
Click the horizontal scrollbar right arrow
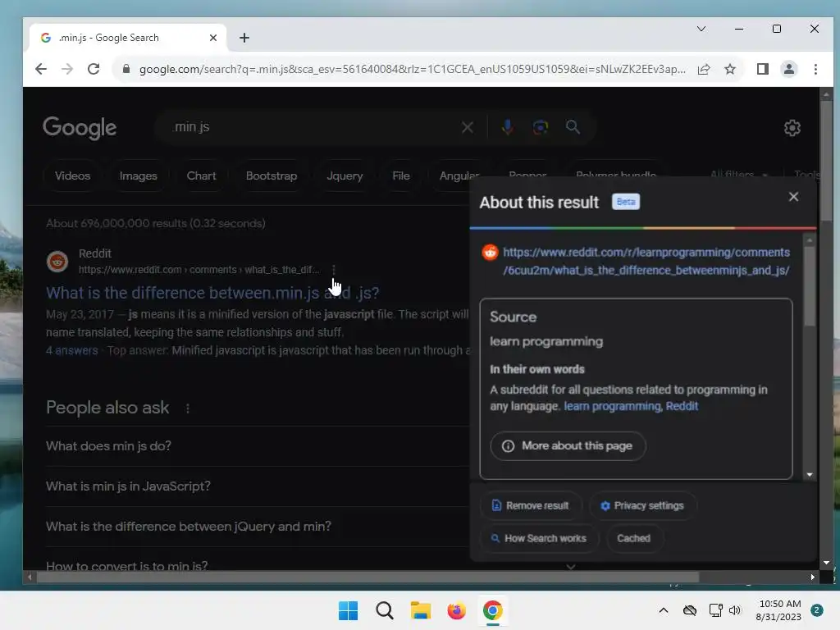click(x=813, y=577)
